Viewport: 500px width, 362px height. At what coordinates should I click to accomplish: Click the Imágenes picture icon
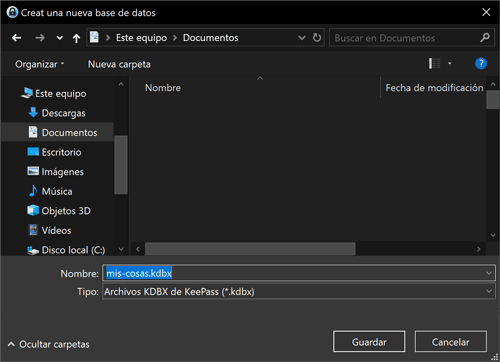[33, 171]
